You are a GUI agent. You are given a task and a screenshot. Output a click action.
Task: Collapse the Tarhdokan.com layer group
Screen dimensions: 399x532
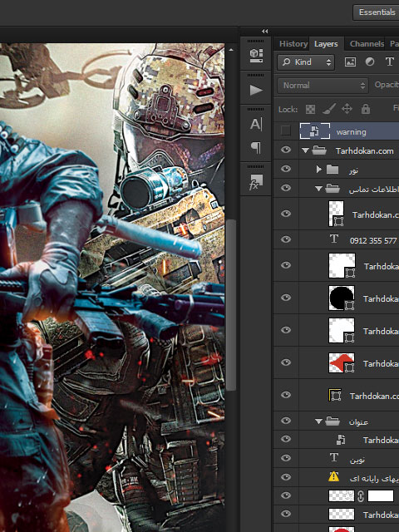[305, 150]
